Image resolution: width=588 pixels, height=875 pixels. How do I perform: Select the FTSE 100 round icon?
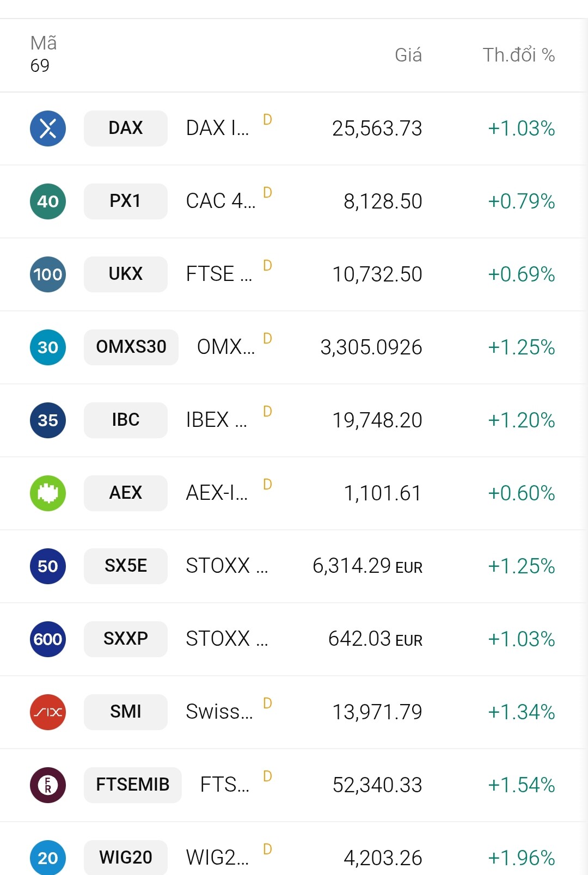[48, 274]
